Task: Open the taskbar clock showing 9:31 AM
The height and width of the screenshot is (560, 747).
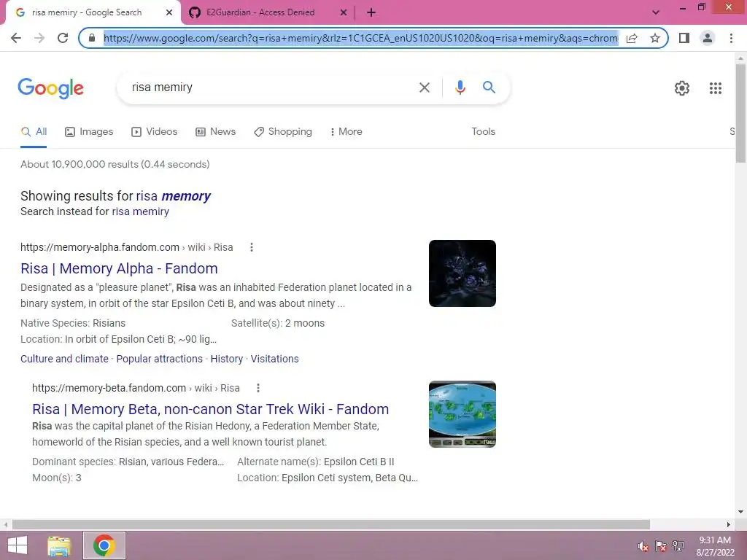Action: click(x=715, y=546)
